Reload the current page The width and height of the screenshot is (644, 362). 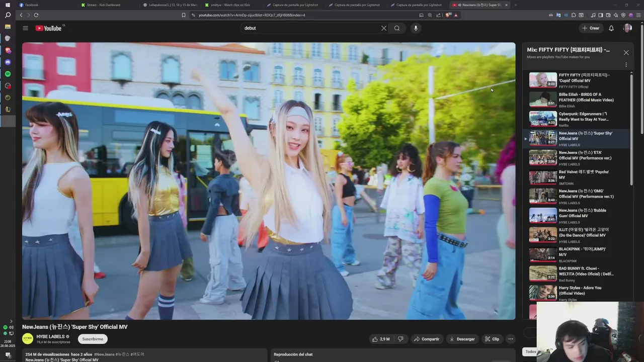36,15
